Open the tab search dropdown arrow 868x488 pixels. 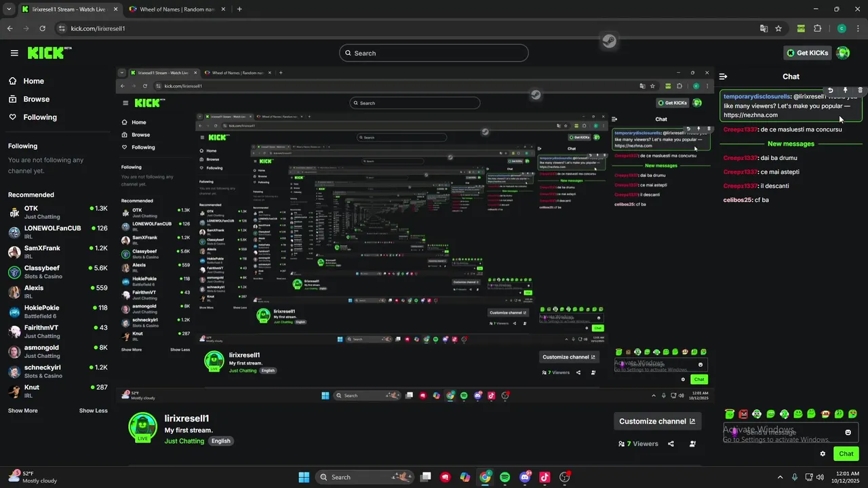tap(8, 9)
